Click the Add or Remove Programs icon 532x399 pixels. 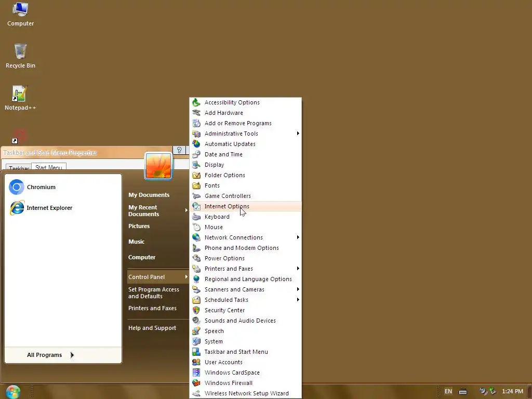[x=196, y=123]
